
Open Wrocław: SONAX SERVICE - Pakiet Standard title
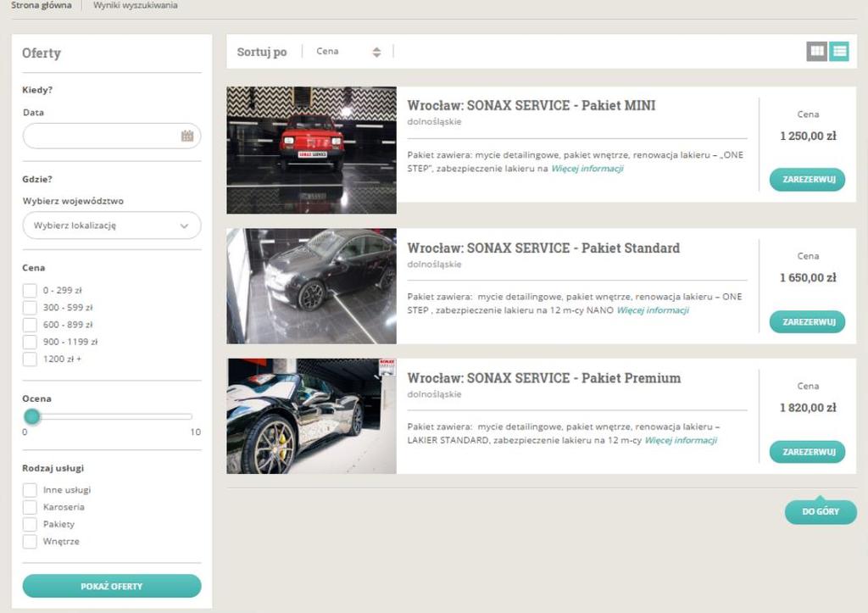[543, 248]
